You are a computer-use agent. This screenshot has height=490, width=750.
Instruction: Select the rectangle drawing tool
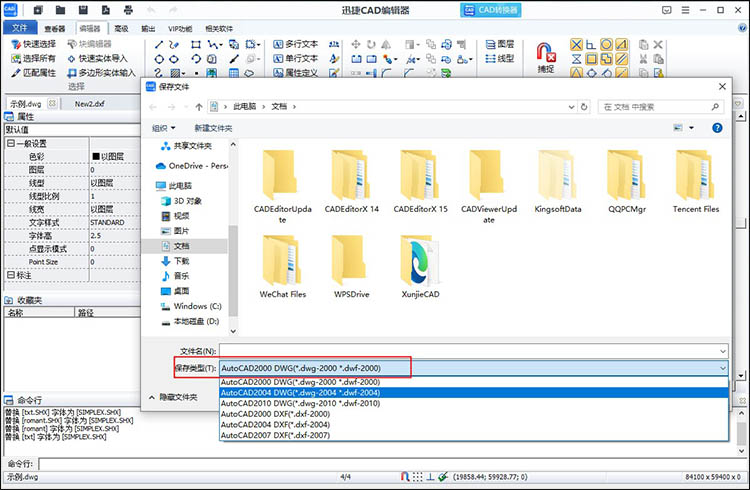[196, 45]
